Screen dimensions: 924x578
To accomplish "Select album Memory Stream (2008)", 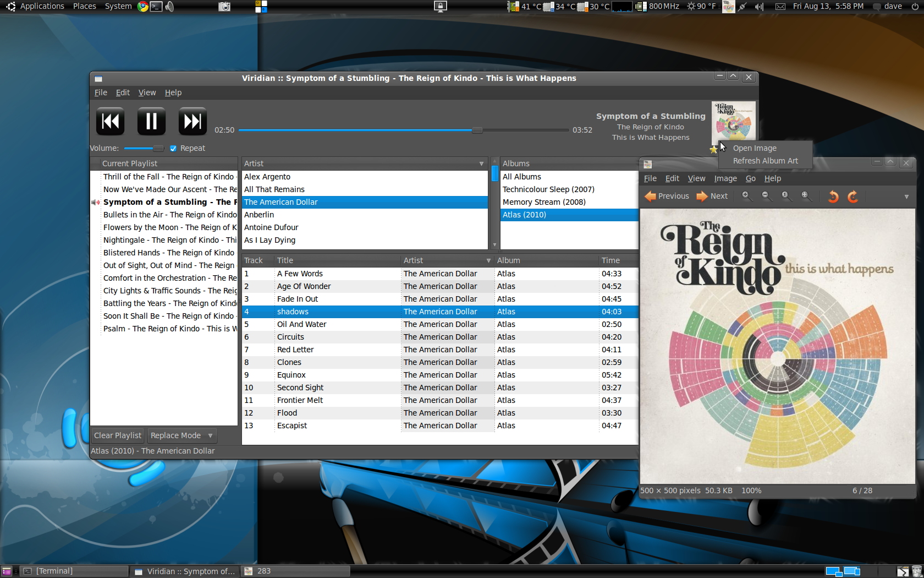I will pos(569,202).
